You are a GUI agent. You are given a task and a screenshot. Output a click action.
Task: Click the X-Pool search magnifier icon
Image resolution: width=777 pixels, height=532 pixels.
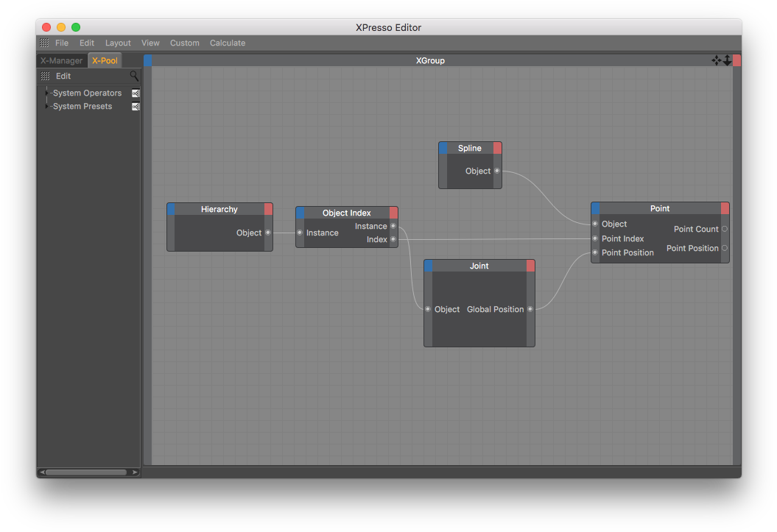[x=134, y=76]
